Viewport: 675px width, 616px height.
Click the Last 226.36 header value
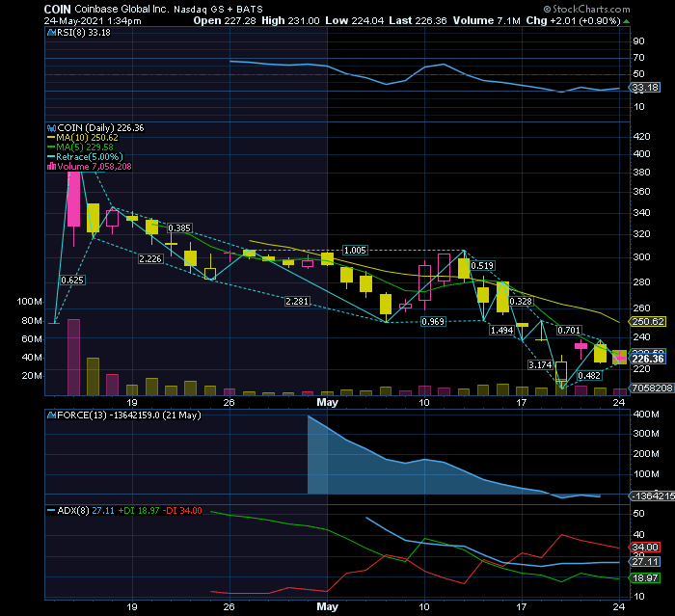418,20
